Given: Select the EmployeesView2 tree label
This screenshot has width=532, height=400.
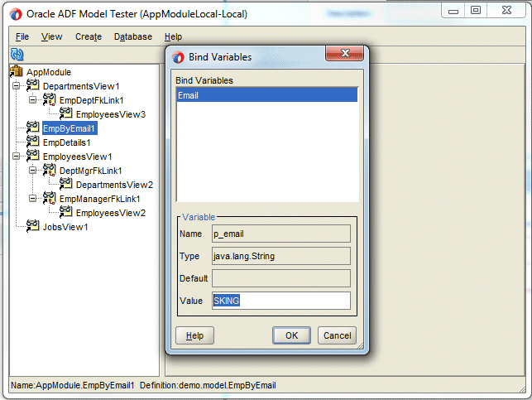Looking at the screenshot, I should (111, 213).
